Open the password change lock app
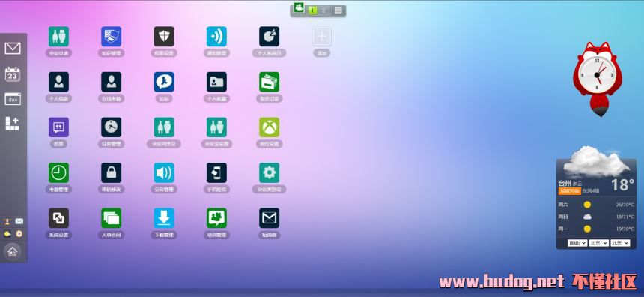Viewport: 644px width, 297px height. (x=112, y=172)
